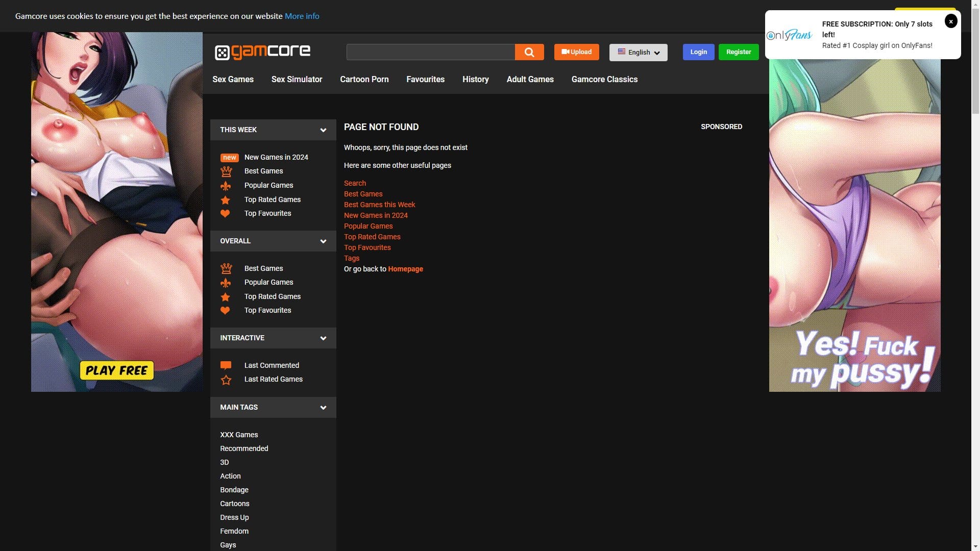Screen dimensions: 980x551
Task: Select the 'Bondage' tag
Action: pos(234,490)
